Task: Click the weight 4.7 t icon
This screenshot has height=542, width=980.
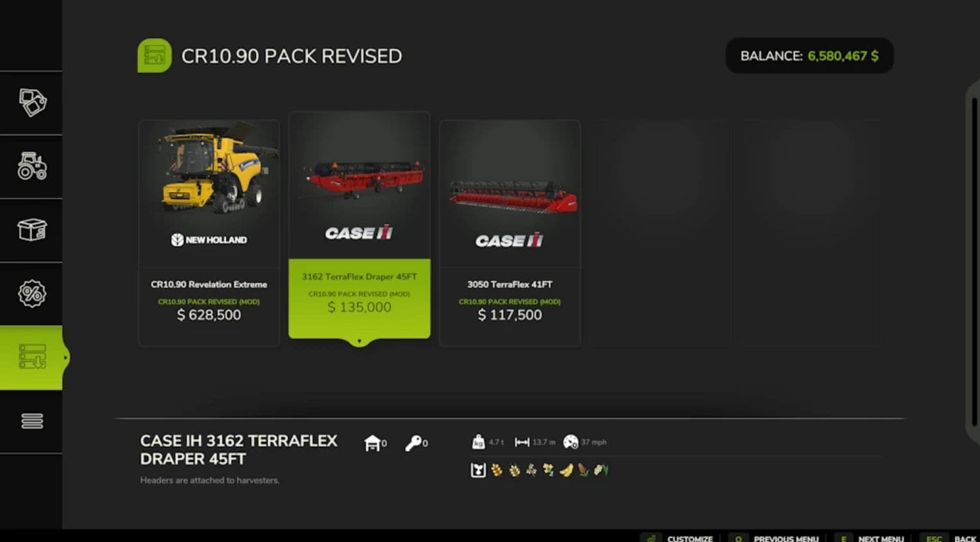Action: tap(478, 442)
